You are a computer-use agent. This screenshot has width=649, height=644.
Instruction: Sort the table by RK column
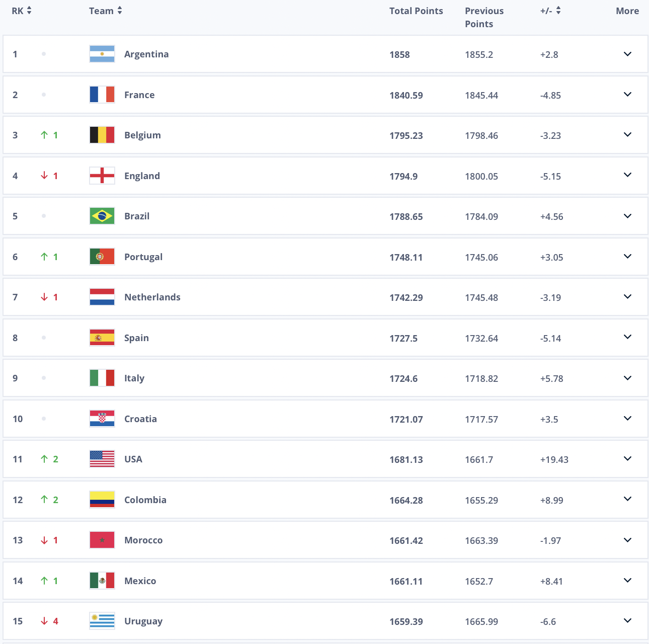22,11
